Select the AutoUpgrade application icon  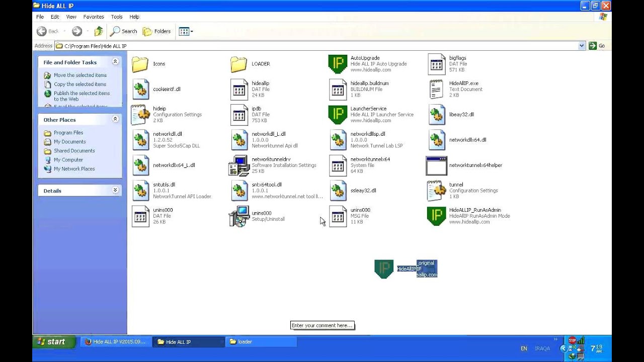click(x=338, y=64)
